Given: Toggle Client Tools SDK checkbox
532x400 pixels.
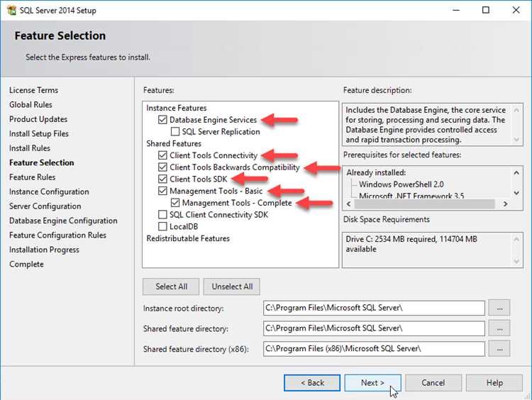Looking at the screenshot, I should click(x=162, y=179).
